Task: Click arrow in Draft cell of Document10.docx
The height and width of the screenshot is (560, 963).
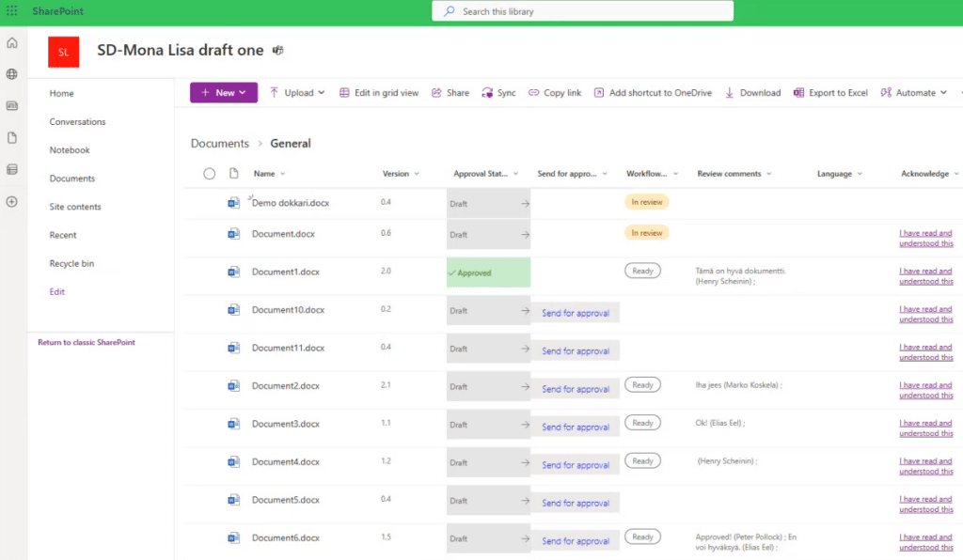Action: (525, 311)
